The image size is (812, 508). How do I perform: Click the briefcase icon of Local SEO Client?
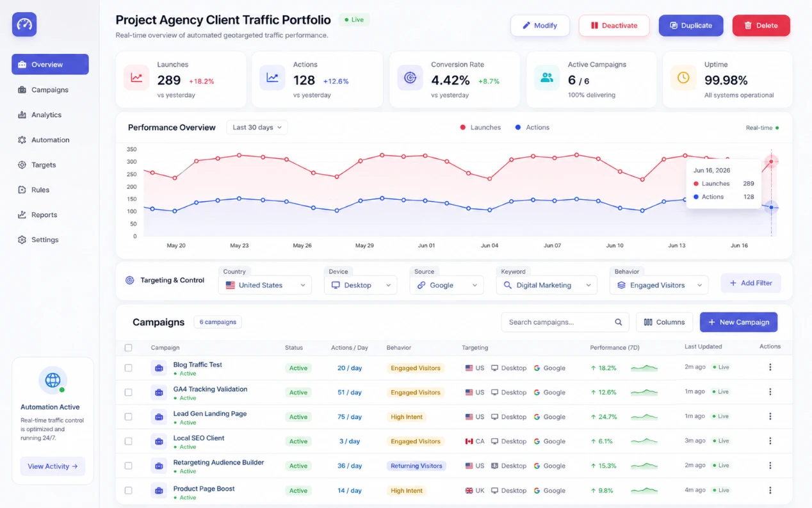click(x=158, y=441)
